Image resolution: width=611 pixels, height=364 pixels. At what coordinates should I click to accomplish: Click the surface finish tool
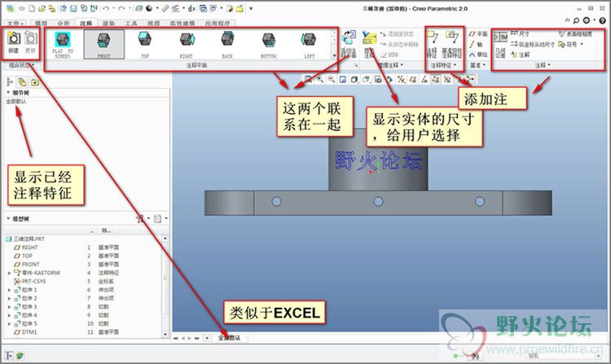click(575, 34)
